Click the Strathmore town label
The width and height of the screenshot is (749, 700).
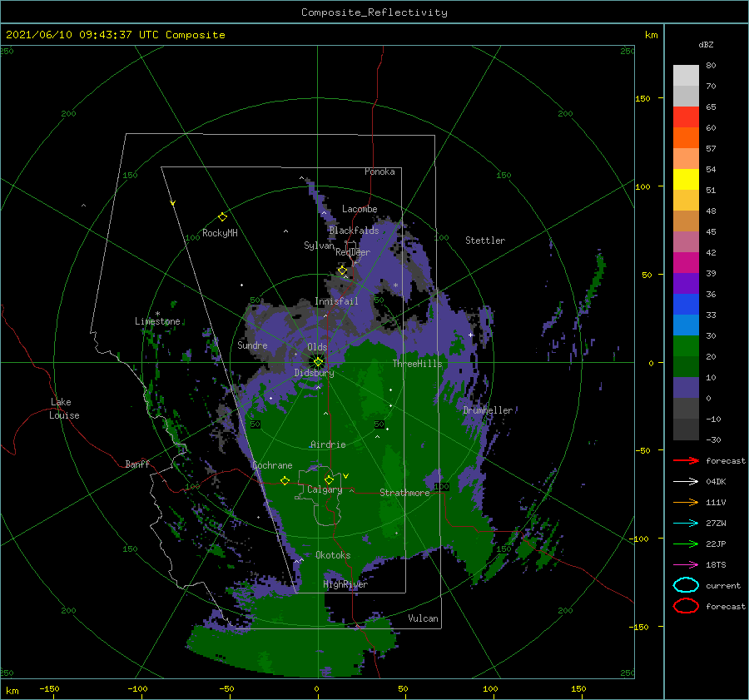[x=404, y=493]
